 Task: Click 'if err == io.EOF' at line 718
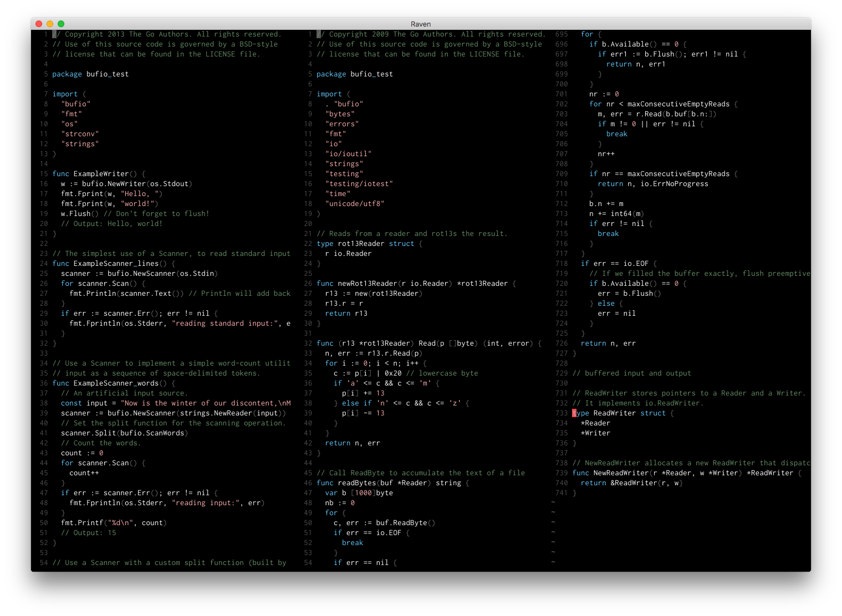click(x=619, y=264)
